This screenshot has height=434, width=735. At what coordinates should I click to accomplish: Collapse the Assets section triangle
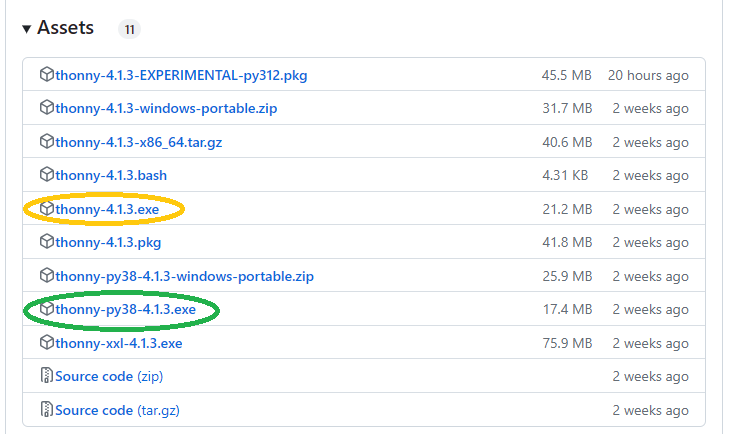pos(27,28)
